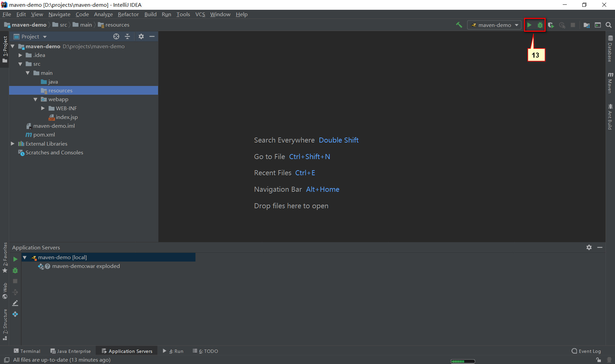Select maven-demo.iml file
Screen dimensions: 615x364
tap(51, 126)
